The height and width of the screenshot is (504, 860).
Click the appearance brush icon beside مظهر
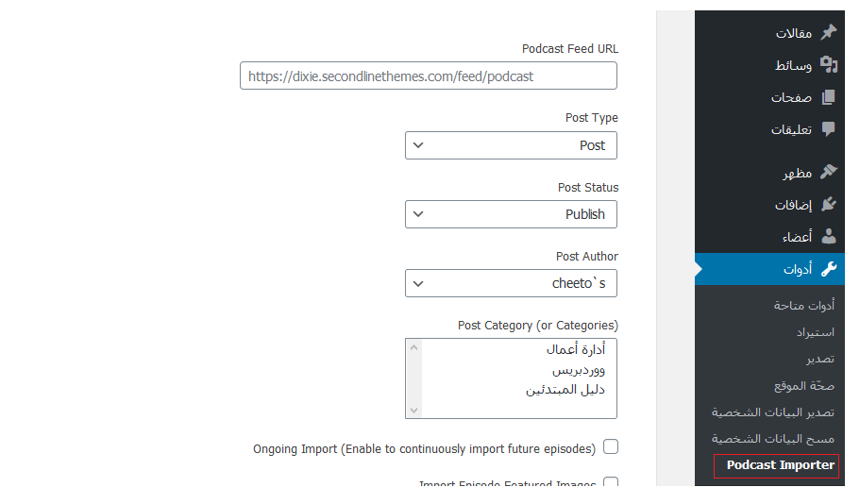pyautogui.click(x=828, y=173)
